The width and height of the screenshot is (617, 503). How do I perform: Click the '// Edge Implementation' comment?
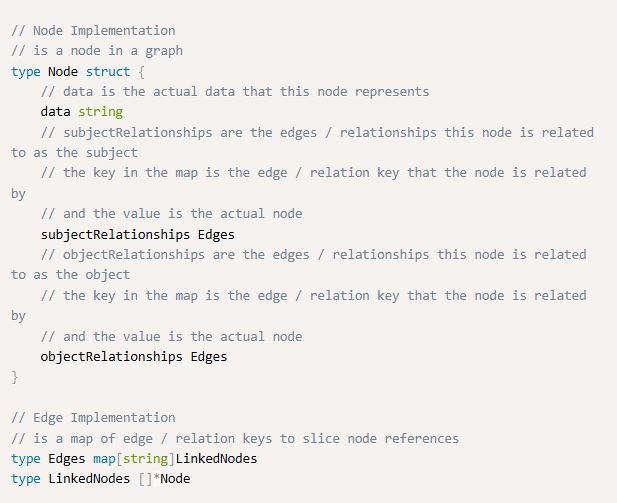point(93,417)
